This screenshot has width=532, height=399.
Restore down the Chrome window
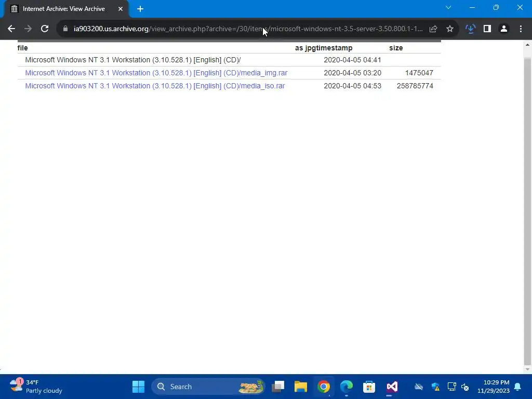496,7
